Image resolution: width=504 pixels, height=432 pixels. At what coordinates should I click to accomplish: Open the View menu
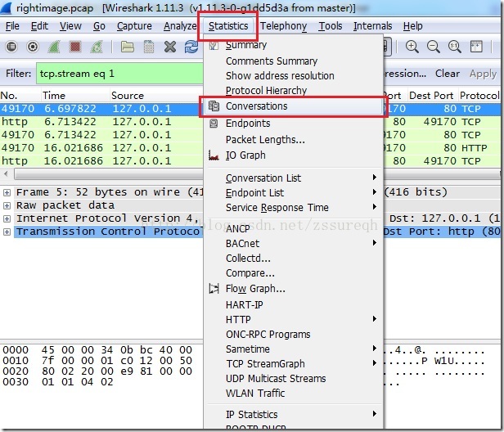click(x=70, y=26)
